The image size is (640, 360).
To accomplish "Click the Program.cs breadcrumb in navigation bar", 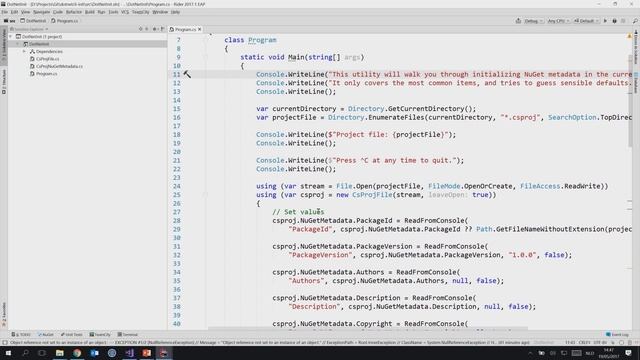I will 65,21.
